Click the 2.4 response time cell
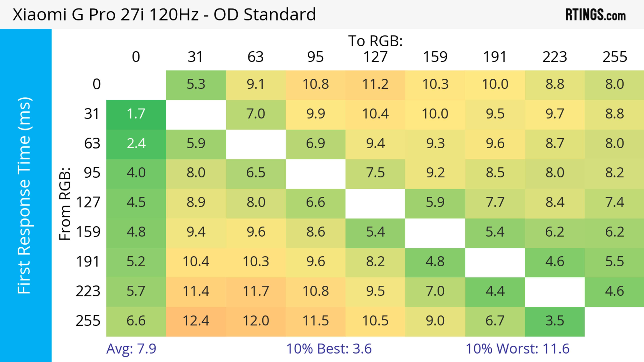 click(136, 144)
